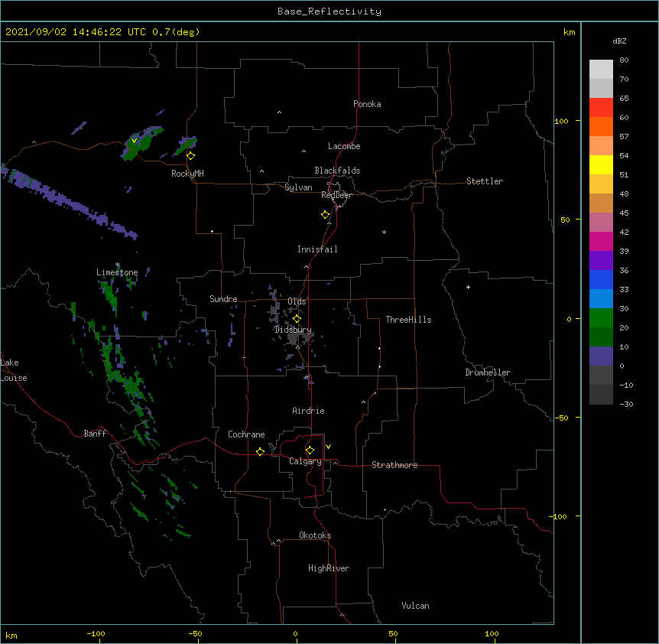
Task: Select the Drumheller label
Action: point(488,372)
